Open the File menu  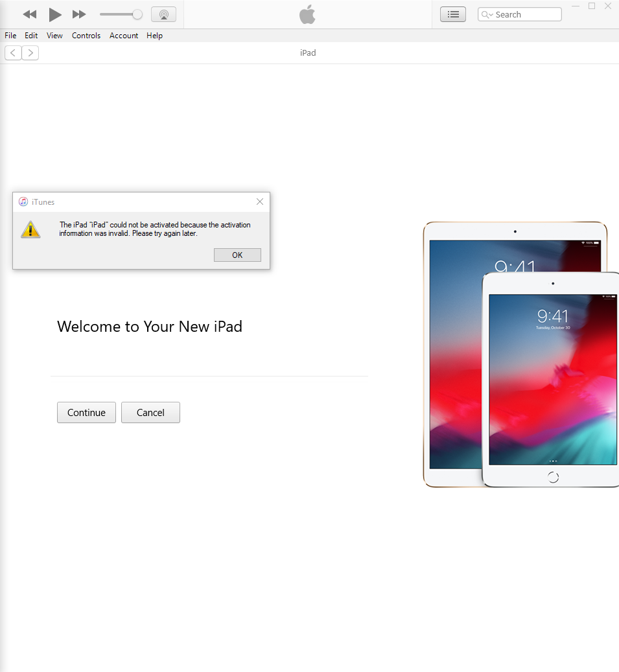click(10, 36)
